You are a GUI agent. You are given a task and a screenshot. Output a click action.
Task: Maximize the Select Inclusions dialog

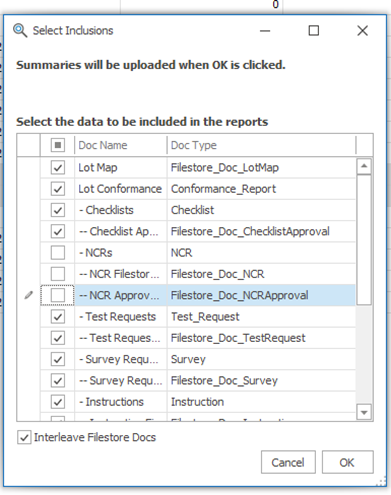[313, 31]
